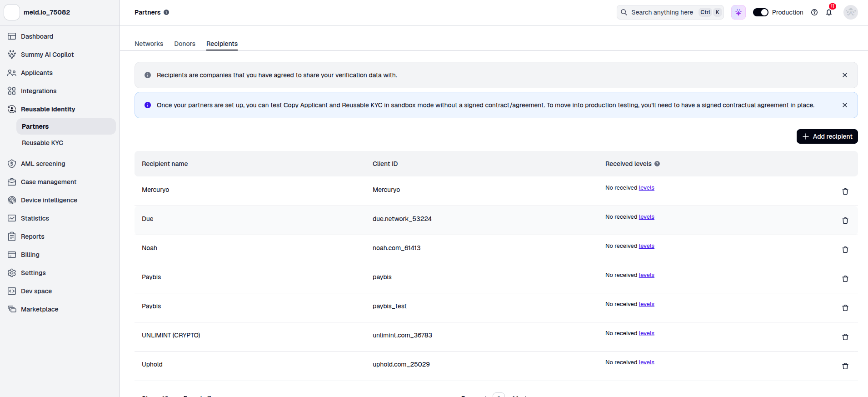Click info icon beside Received levels header

point(657,164)
